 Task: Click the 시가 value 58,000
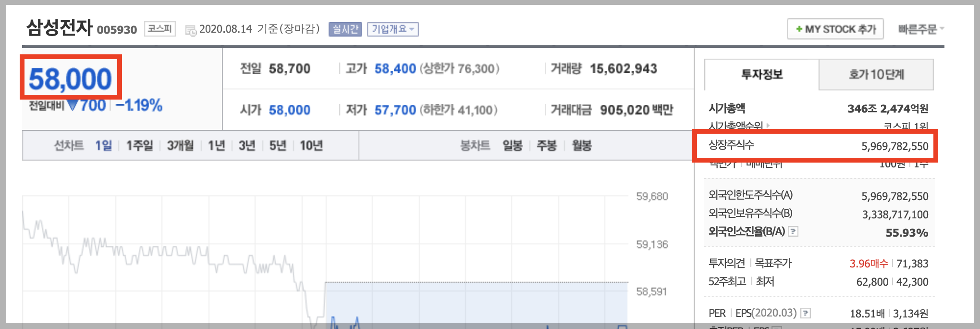(x=290, y=110)
